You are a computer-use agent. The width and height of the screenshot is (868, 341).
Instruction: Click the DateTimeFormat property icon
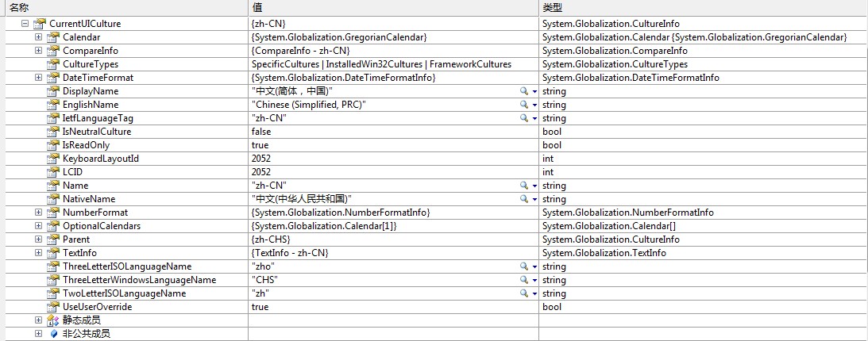click(52, 78)
